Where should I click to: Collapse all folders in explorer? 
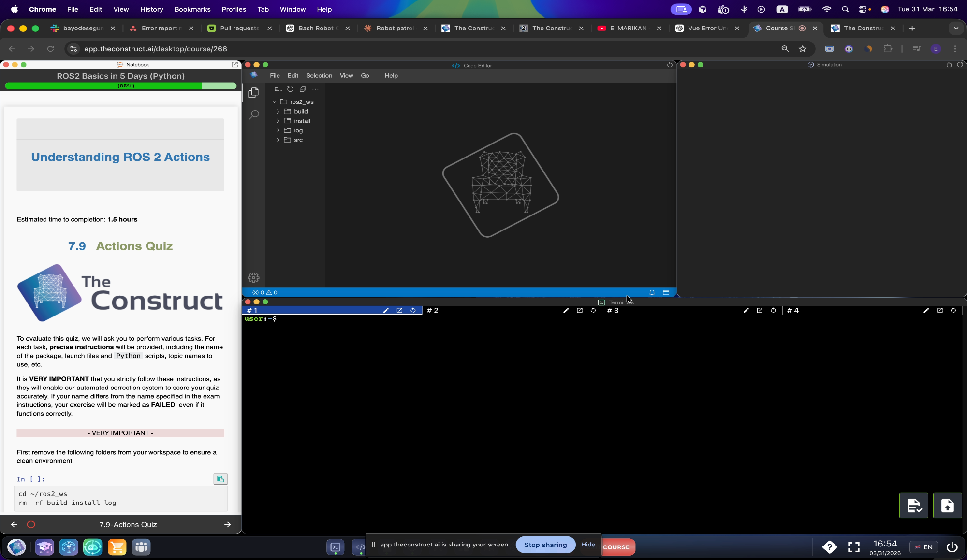coord(303,89)
